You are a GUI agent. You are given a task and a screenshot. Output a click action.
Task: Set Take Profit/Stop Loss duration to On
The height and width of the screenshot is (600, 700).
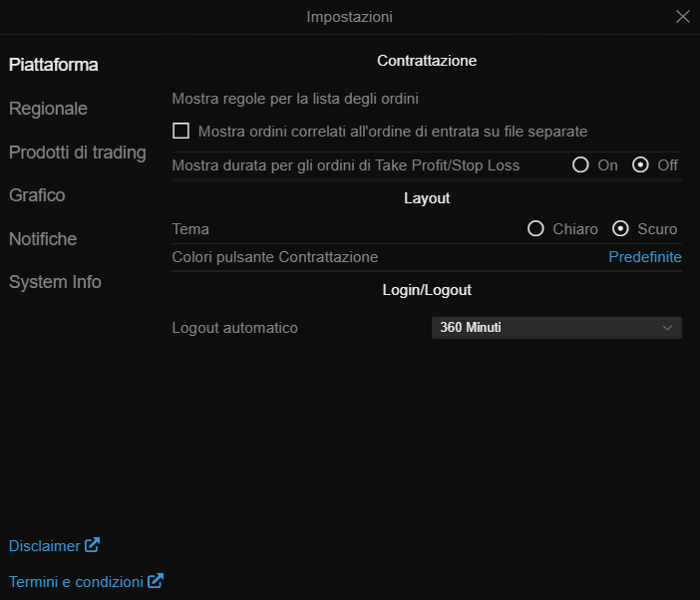[580, 165]
